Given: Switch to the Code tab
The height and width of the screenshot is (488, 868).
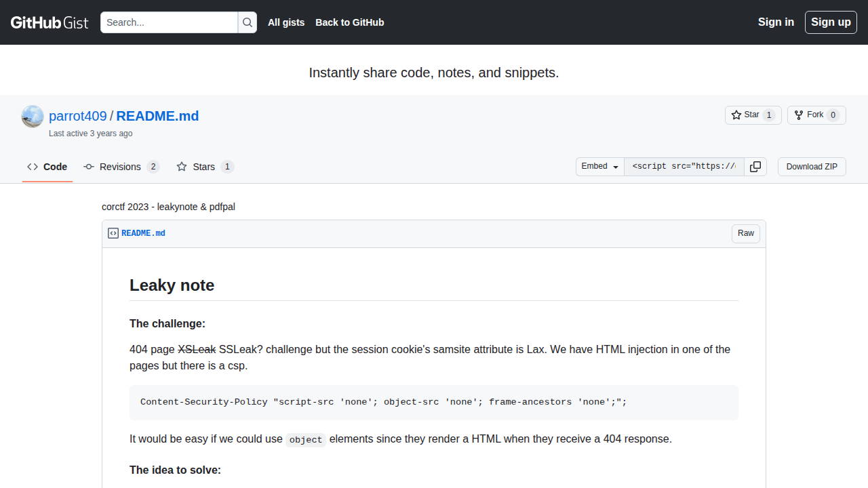Looking at the screenshot, I should tap(47, 167).
